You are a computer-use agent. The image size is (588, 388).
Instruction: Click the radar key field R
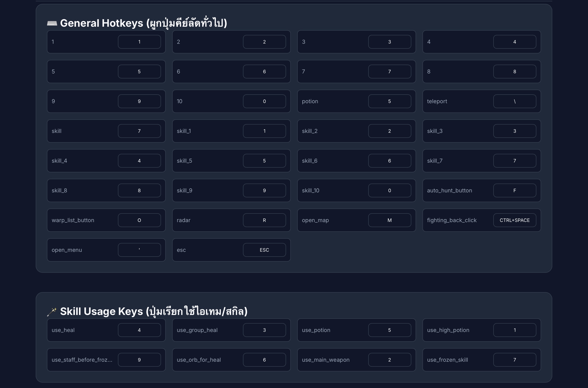(264, 220)
